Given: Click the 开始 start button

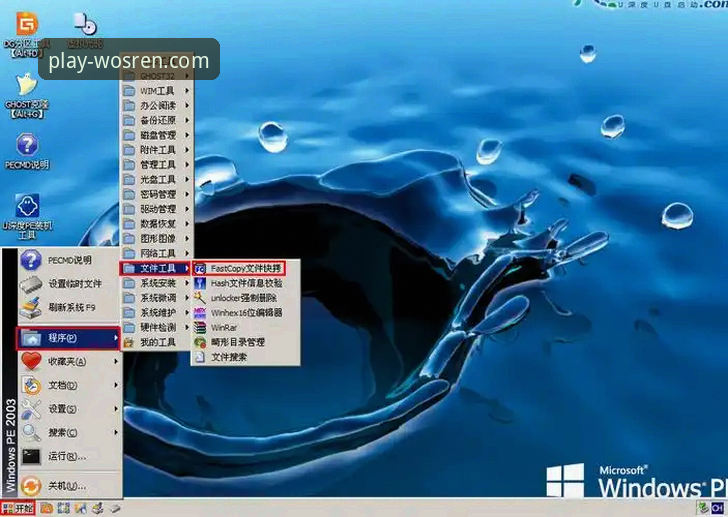Looking at the screenshot, I should 18,509.
